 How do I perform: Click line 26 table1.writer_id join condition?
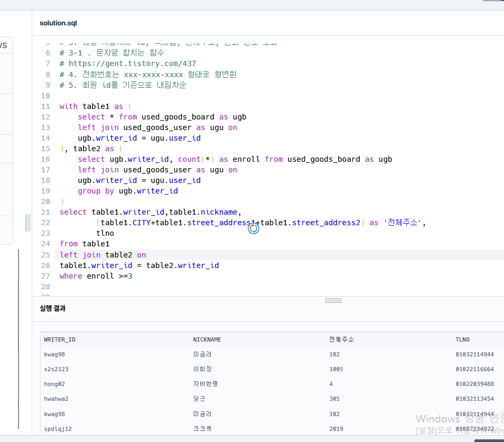click(x=139, y=265)
